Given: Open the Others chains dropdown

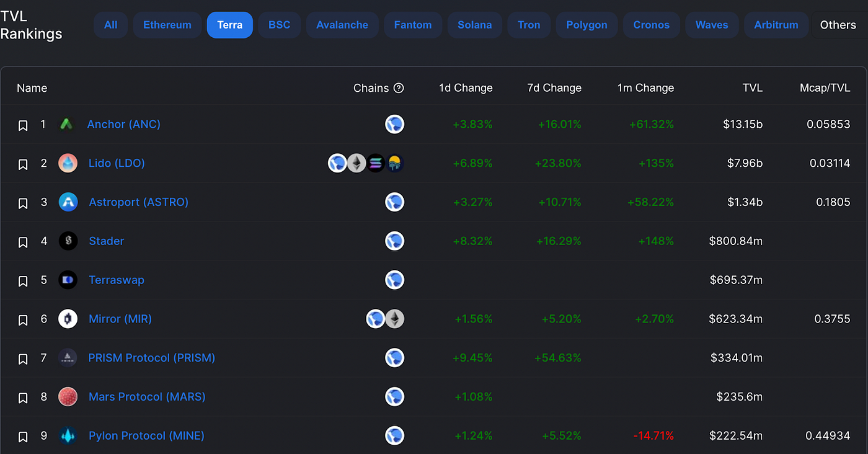Looking at the screenshot, I should [838, 25].
